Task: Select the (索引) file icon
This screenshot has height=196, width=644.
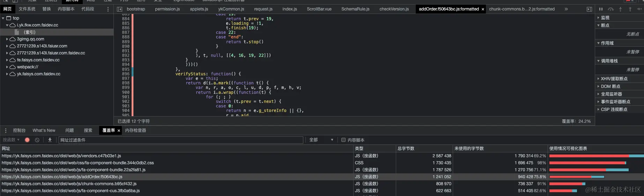Action: coord(17,32)
